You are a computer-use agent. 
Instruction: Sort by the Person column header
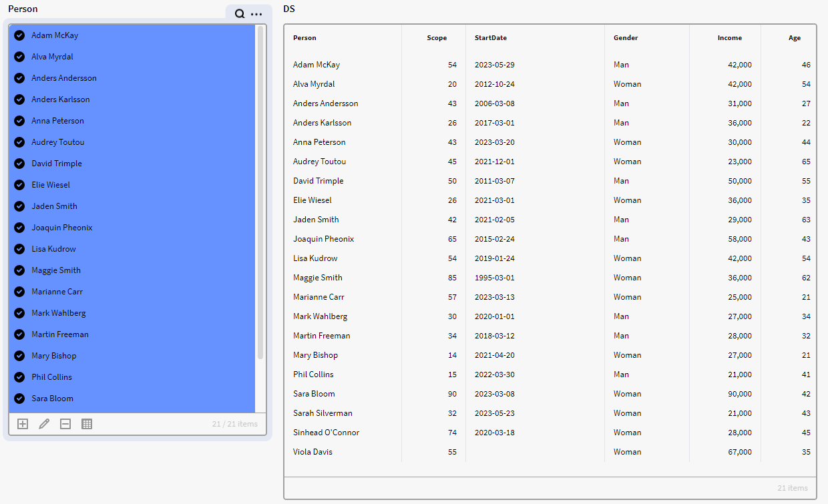tap(304, 38)
